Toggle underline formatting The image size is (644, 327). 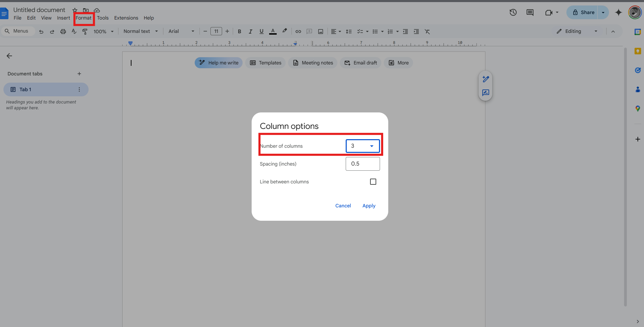261,31
